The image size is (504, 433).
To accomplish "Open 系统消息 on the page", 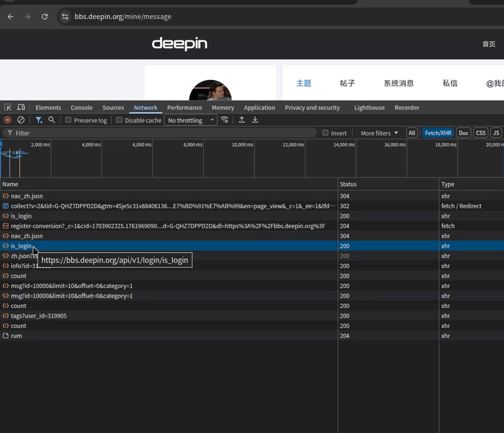I will tap(398, 83).
